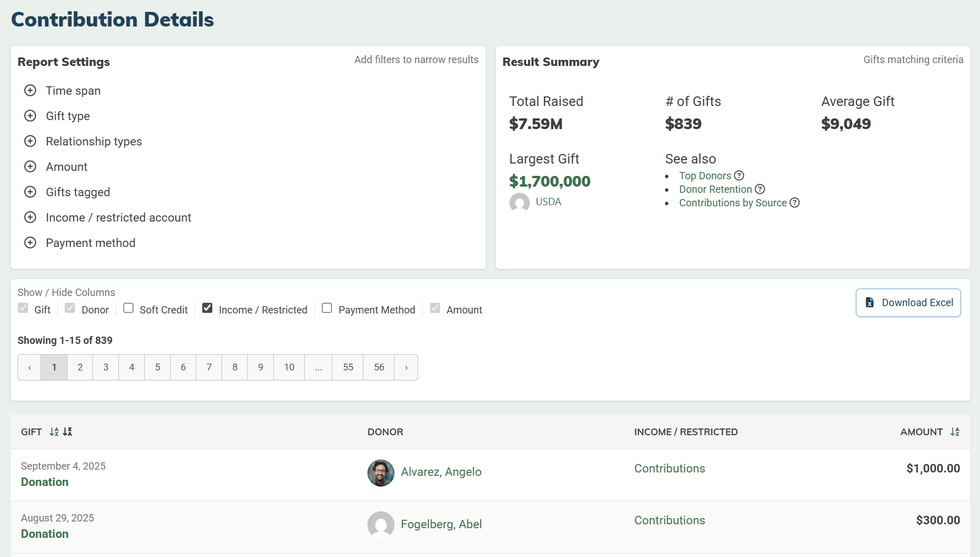Jump to last page 56
Screen dimensions: 980x557
379,368
